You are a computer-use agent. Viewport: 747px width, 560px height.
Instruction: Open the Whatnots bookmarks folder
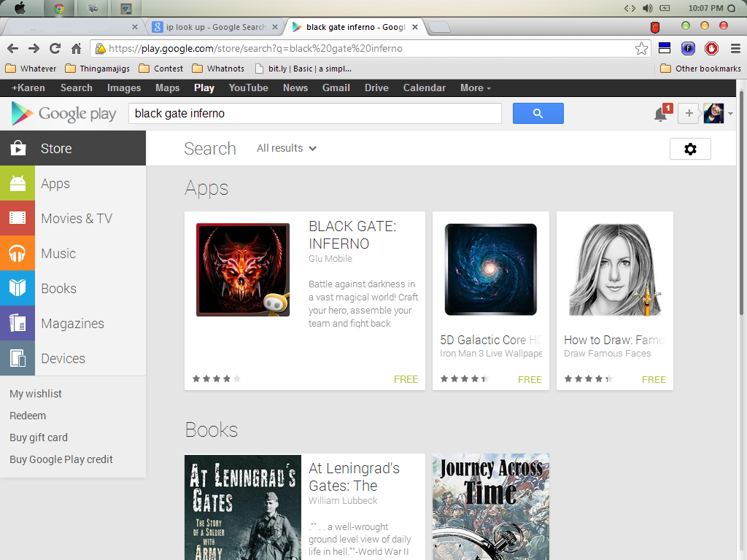coord(218,69)
